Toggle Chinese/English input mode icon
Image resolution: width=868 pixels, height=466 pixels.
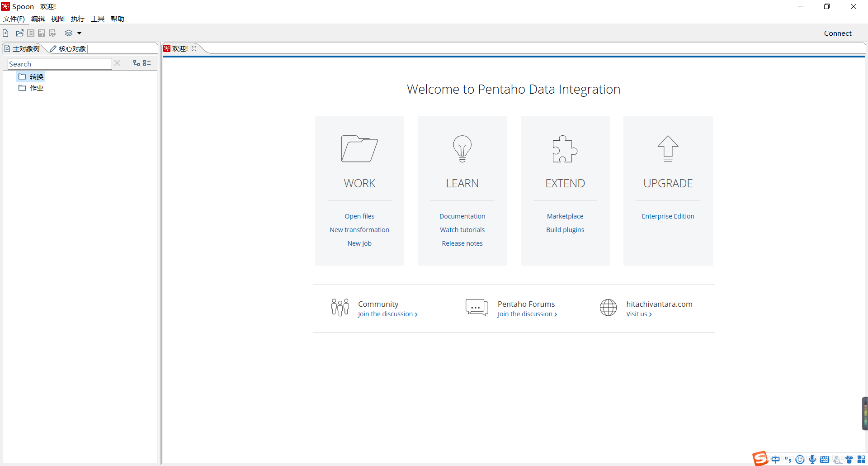(776, 460)
